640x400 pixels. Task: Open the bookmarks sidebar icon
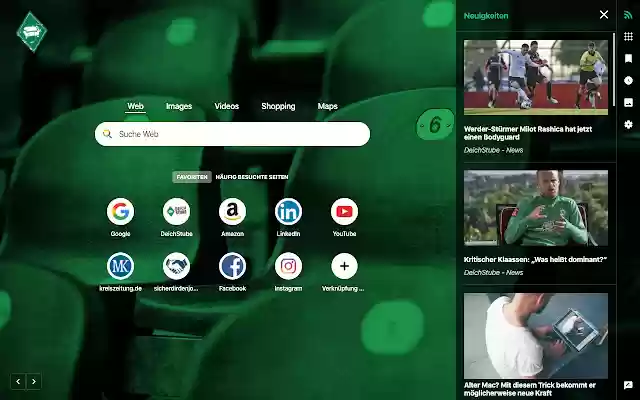[x=628, y=59]
